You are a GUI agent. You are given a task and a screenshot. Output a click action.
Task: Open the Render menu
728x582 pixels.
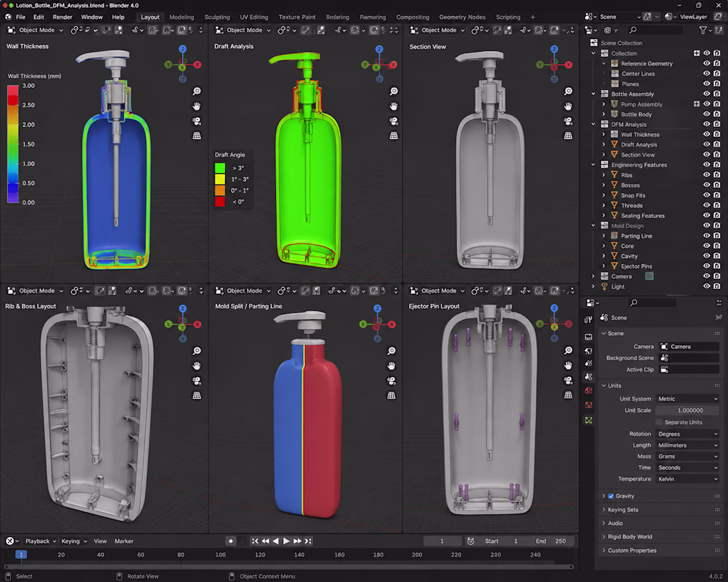62,17
